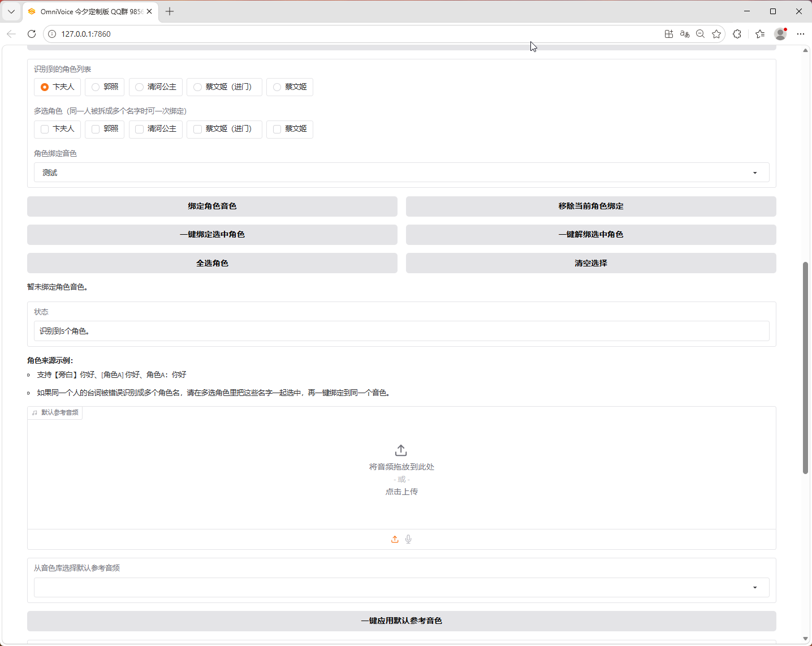The image size is (812, 646).
Task: Click the translate page icon
Action: click(x=685, y=34)
